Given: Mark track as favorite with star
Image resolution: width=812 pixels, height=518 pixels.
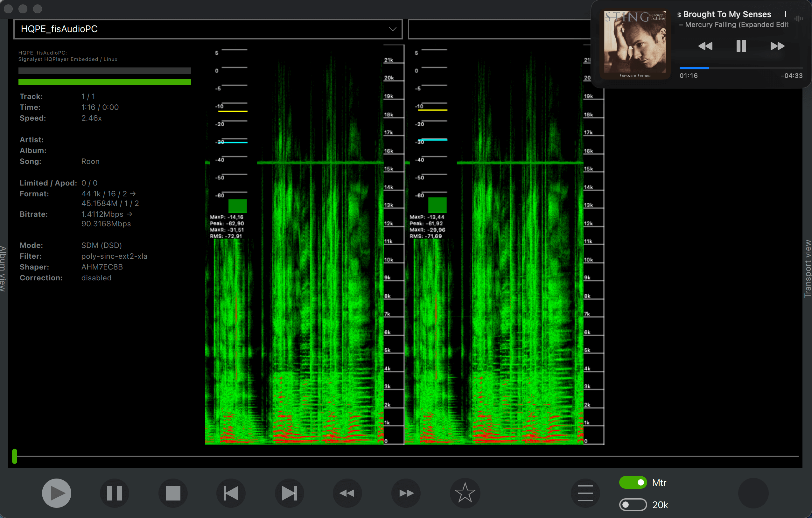Looking at the screenshot, I should (x=465, y=493).
